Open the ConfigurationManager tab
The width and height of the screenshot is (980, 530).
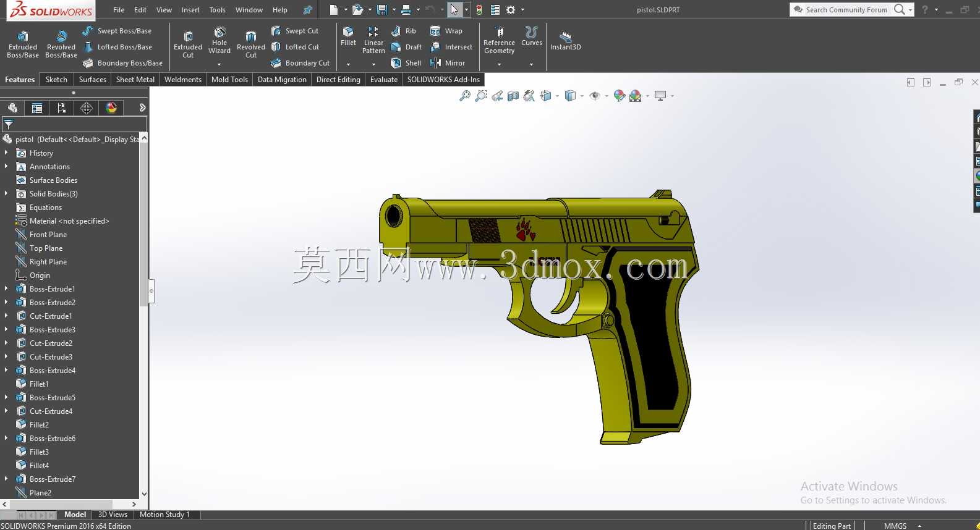(62, 108)
